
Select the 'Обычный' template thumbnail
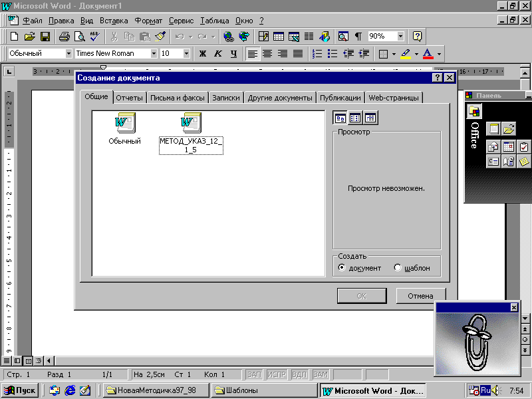125,128
